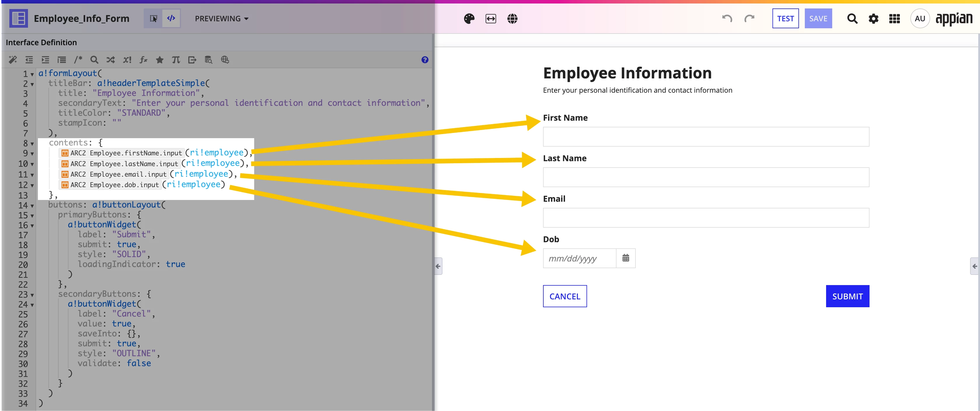Click the "Submit" label string on line 17

pos(131,234)
